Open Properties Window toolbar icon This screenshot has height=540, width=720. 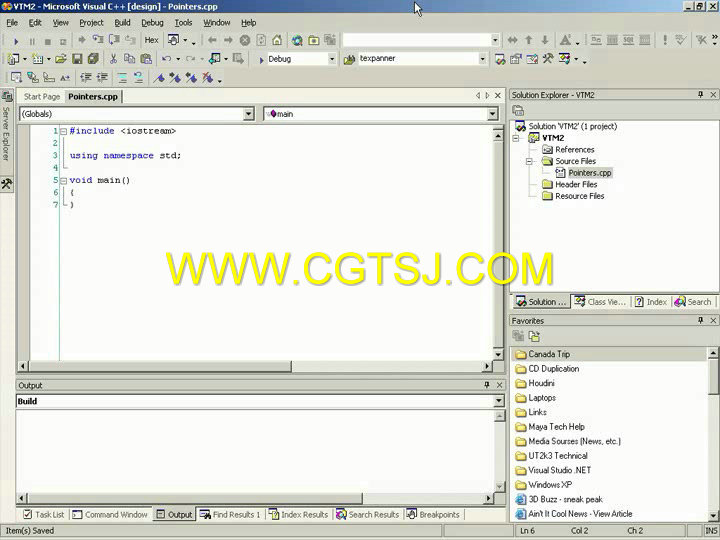coord(516,59)
